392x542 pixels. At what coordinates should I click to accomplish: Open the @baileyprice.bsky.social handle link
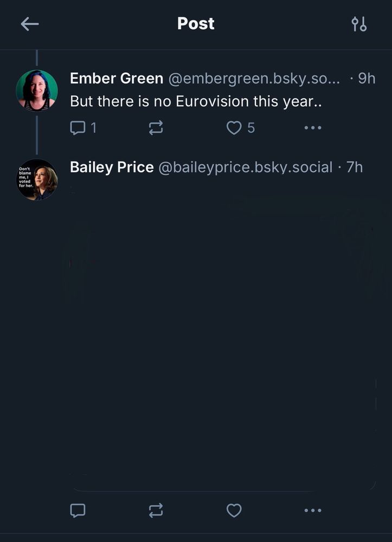246,167
